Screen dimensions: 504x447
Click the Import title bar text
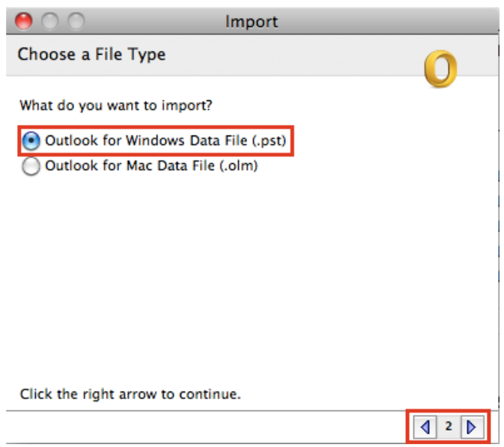pos(252,22)
